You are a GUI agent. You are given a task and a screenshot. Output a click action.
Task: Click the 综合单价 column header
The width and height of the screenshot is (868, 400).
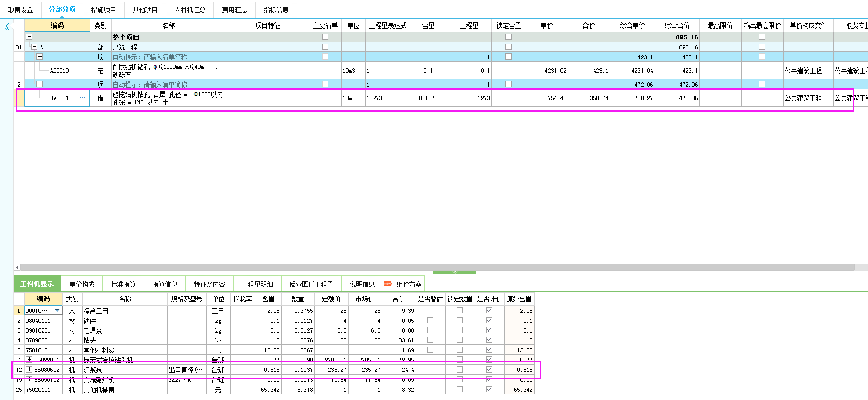pyautogui.click(x=632, y=25)
